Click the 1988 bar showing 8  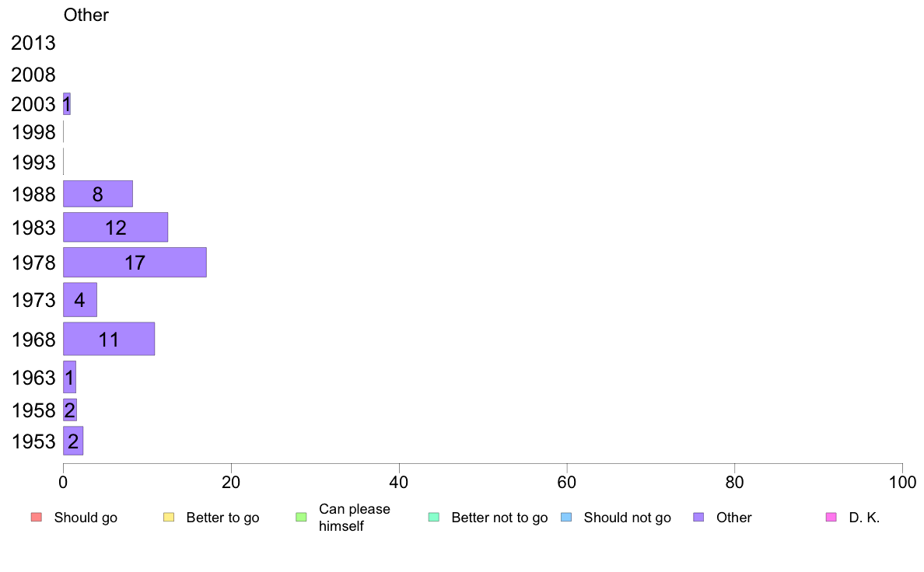tap(98, 194)
